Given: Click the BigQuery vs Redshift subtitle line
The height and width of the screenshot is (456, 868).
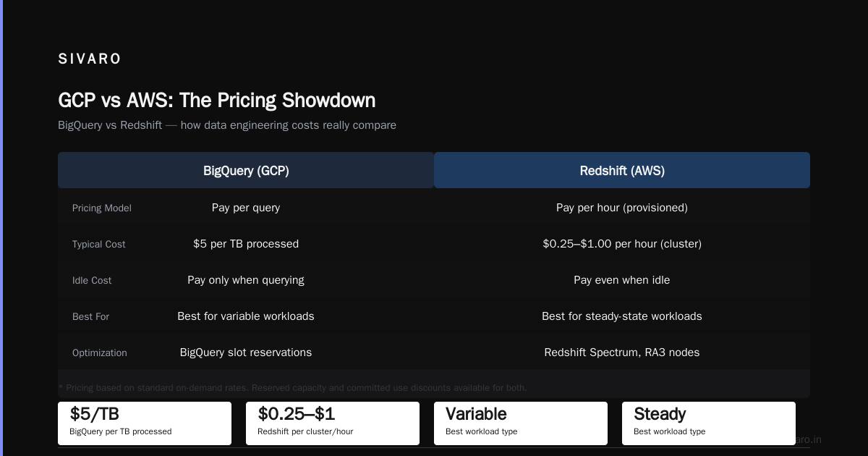Looking at the screenshot, I should [227, 125].
